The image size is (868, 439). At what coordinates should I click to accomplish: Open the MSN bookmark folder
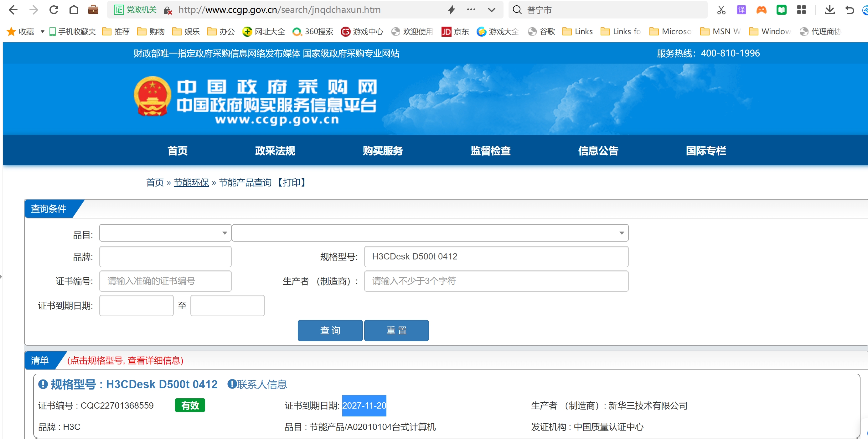[x=720, y=32]
